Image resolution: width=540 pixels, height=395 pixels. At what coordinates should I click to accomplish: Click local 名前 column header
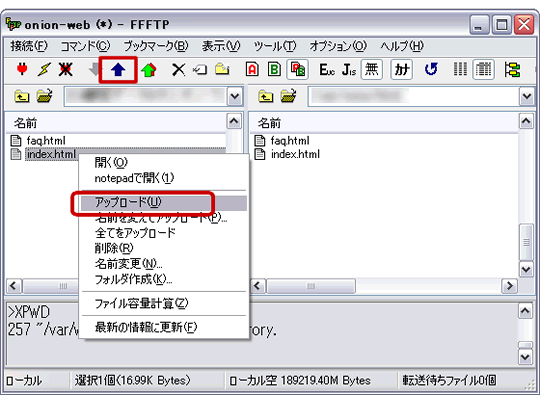coord(116,123)
